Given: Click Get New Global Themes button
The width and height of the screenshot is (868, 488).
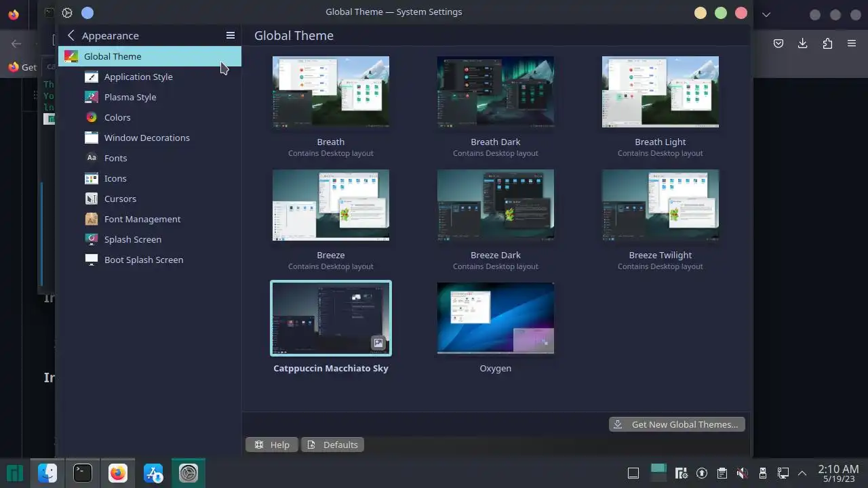Looking at the screenshot, I should 677,424.
